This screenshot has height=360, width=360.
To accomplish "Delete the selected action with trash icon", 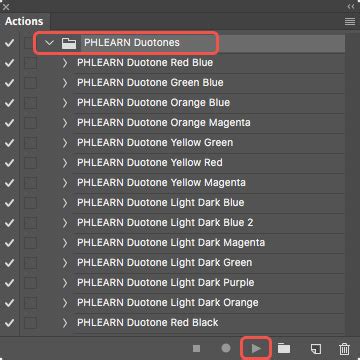I will [344, 349].
